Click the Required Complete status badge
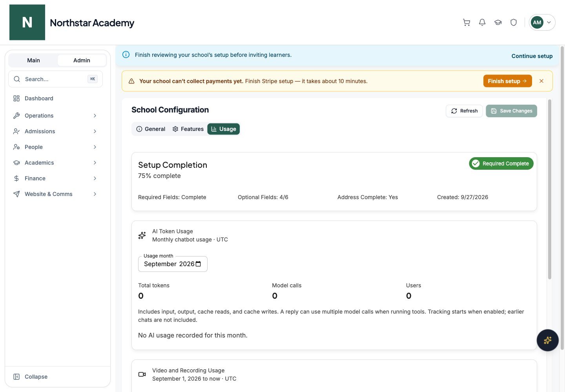565x392 pixels. [501, 163]
